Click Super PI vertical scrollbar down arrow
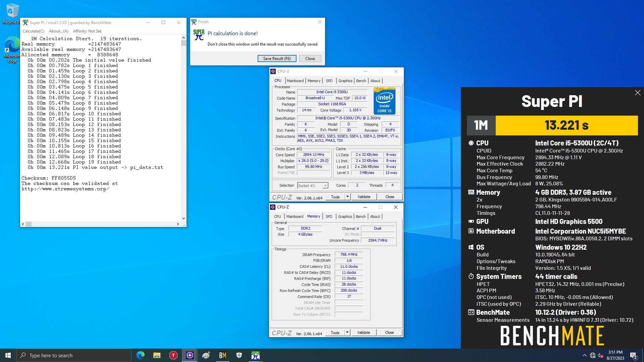644x362 pixels. click(x=183, y=219)
